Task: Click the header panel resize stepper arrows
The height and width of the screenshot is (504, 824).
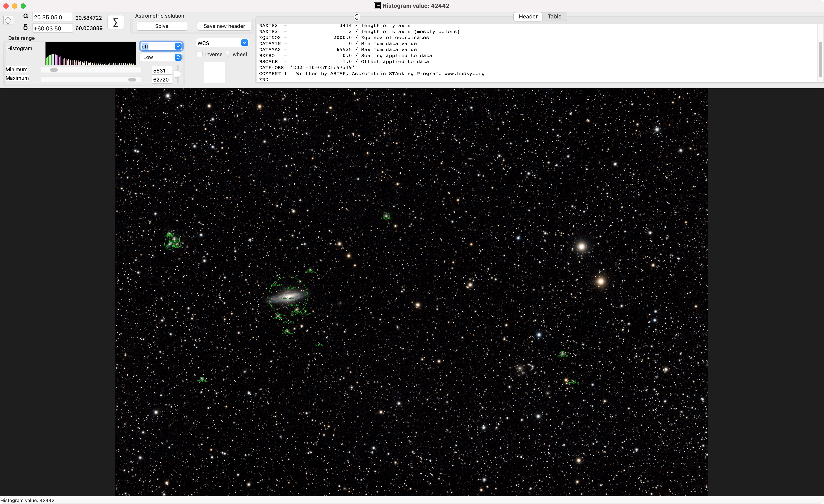Action: tap(356, 17)
